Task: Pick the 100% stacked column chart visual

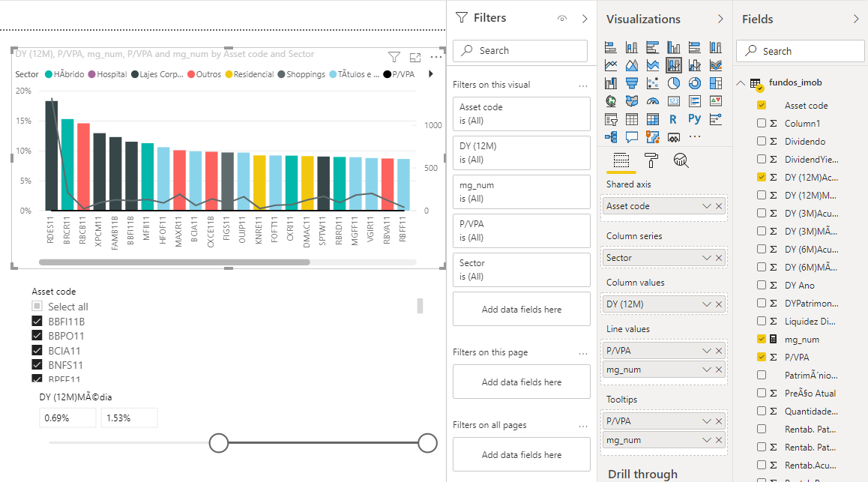Action: [x=716, y=47]
